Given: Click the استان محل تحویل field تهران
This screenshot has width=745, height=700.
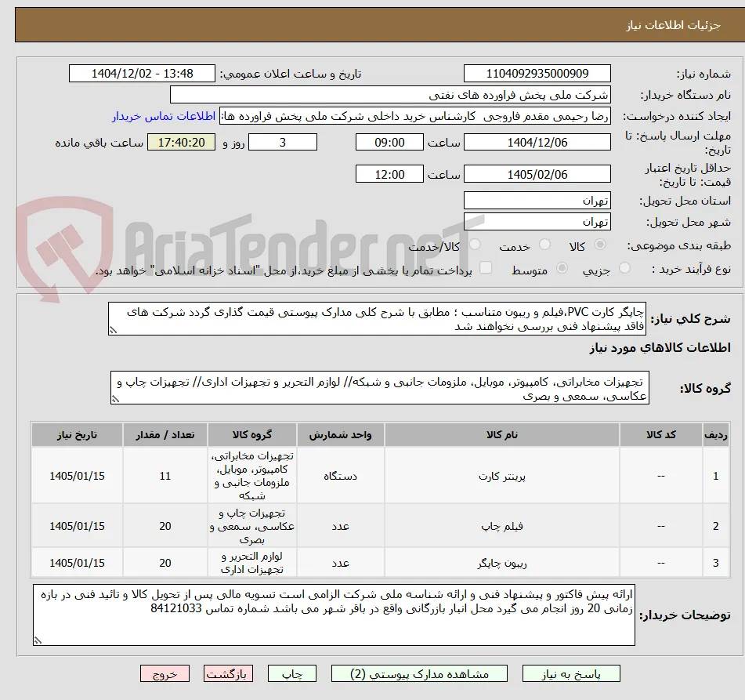Looking at the screenshot, I should click(537, 201).
